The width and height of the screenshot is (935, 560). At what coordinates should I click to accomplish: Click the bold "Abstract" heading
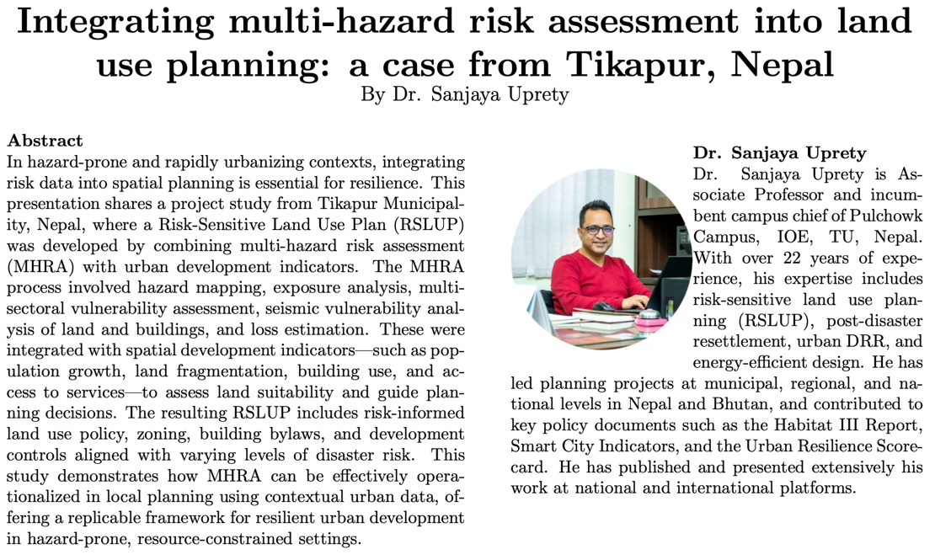pyautogui.click(x=45, y=141)
